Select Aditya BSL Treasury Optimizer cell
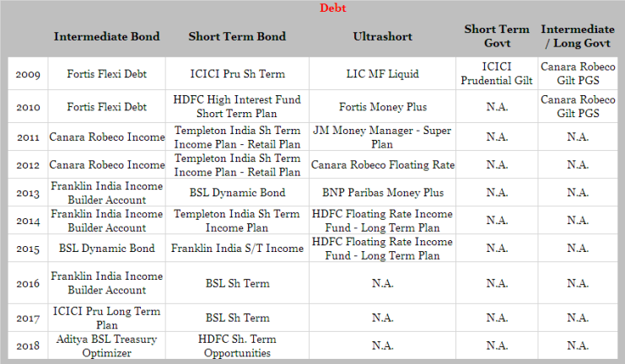 [x=107, y=344]
